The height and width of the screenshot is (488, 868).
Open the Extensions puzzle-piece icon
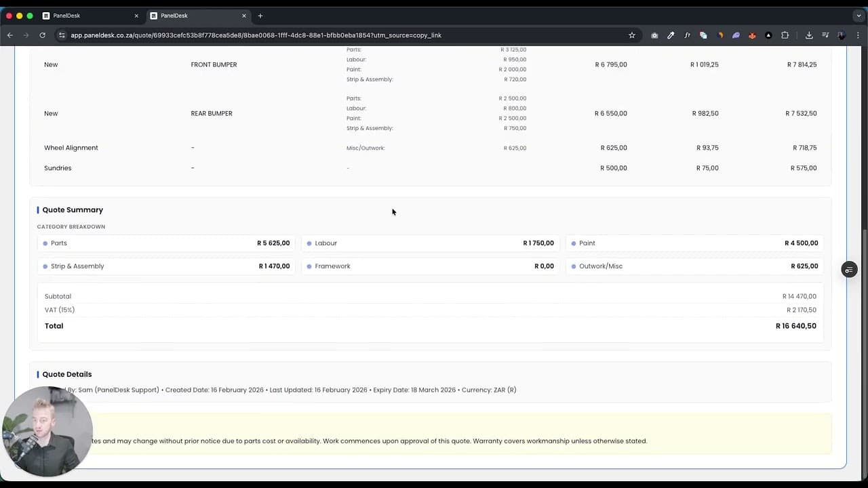785,35
